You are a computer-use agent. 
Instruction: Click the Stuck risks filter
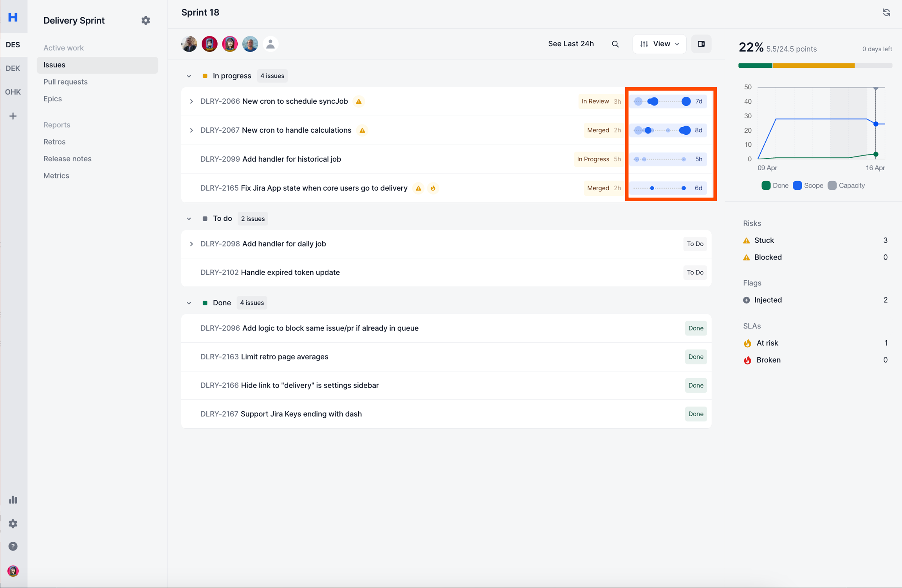pos(764,240)
